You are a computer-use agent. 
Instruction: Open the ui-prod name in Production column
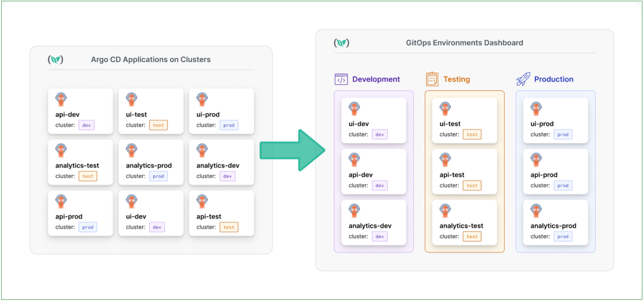tap(542, 124)
